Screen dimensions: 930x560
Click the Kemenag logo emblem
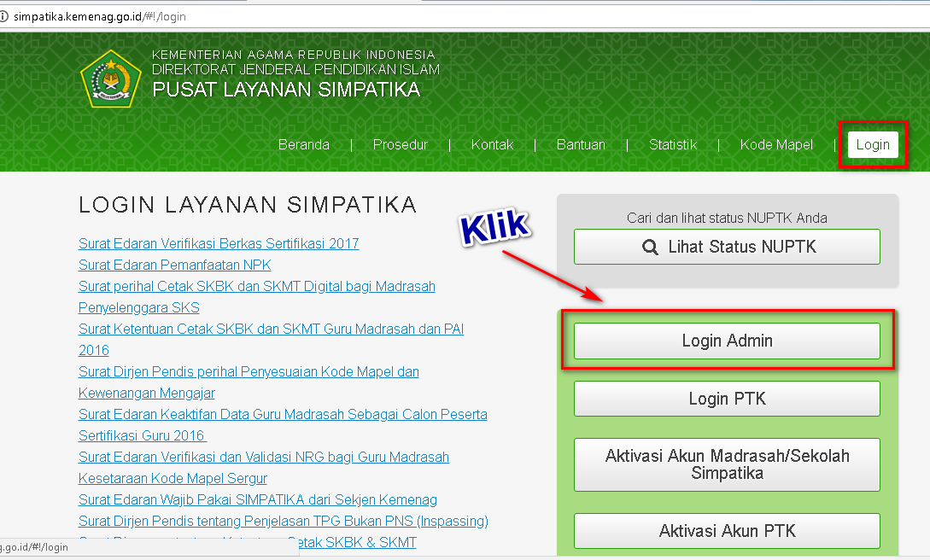(111, 79)
